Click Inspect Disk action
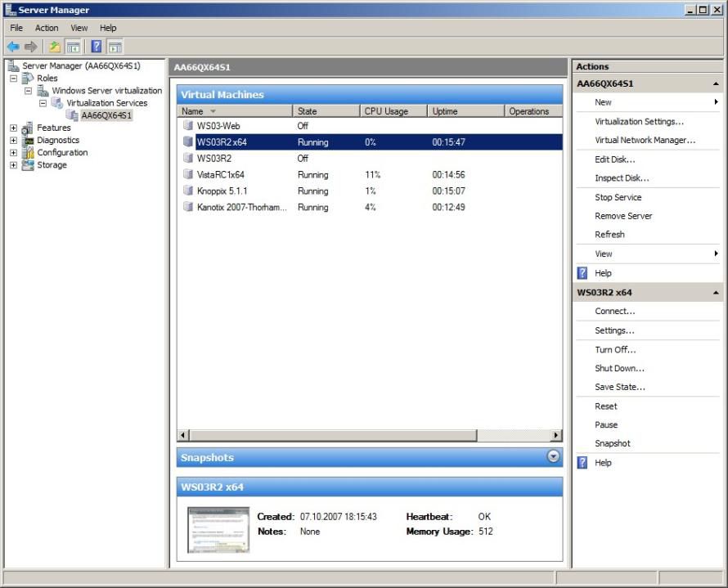The image size is (728, 588). (622, 178)
